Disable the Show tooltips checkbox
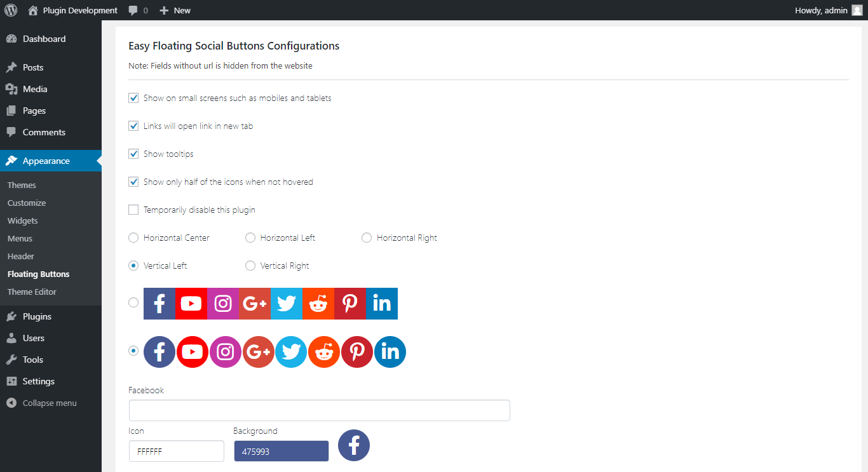The width and height of the screenshot is (868, 472). tap(133, 154)
